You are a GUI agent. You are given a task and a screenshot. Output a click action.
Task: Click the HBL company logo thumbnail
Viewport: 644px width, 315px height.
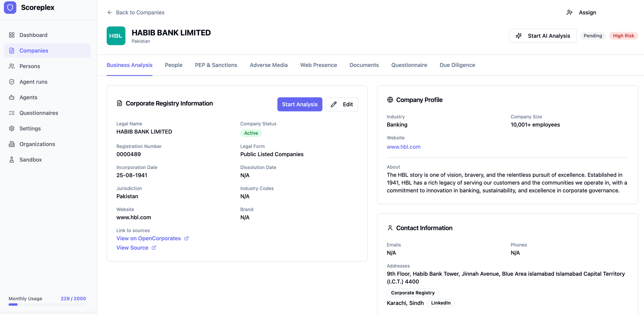116,36
